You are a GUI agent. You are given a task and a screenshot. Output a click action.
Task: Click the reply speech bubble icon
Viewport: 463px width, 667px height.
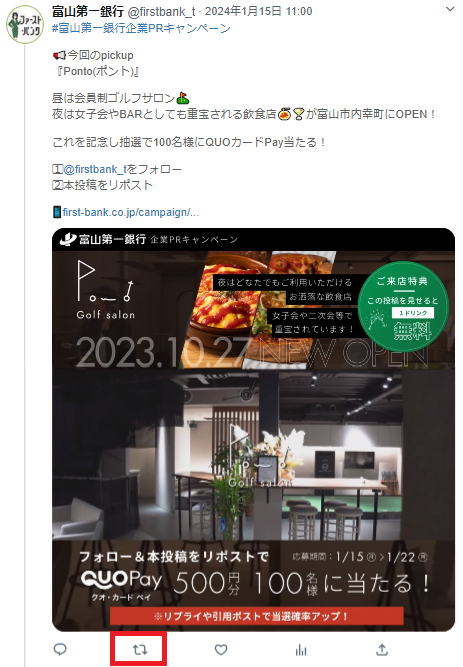[60, 649]
